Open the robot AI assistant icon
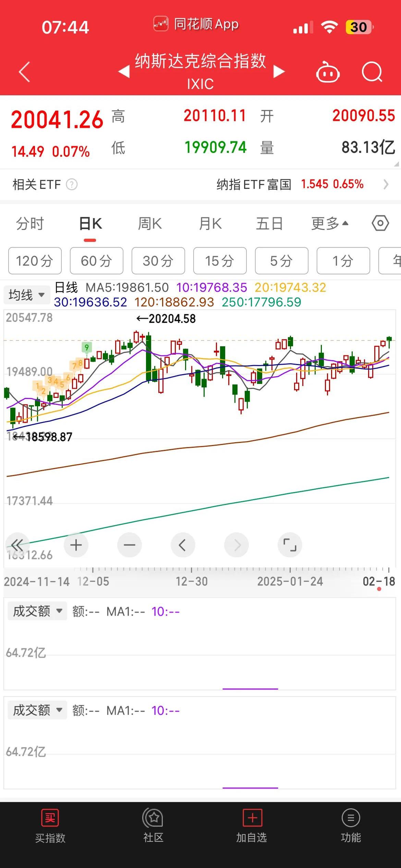Screen dimensions: 401x868 [x=327, y=72]
